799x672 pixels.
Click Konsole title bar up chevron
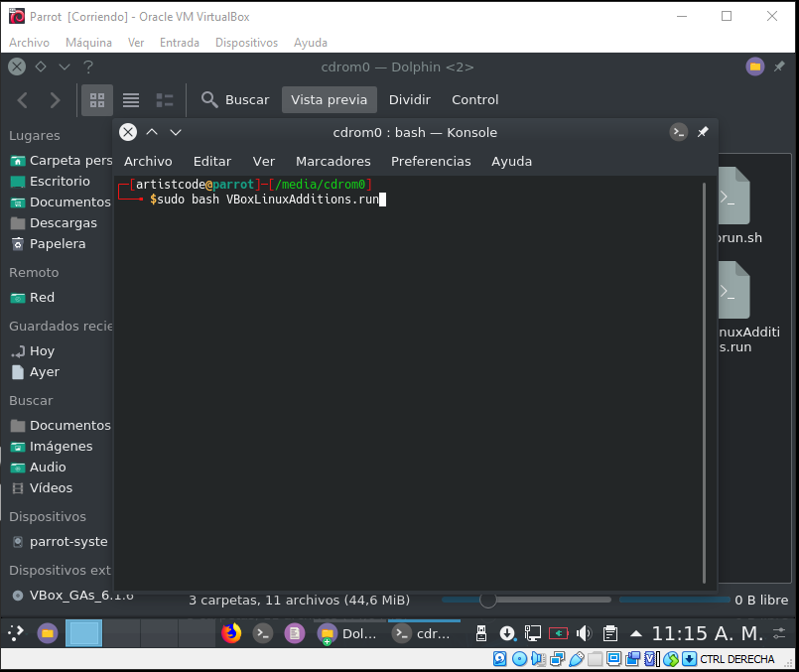pos(152,132)
